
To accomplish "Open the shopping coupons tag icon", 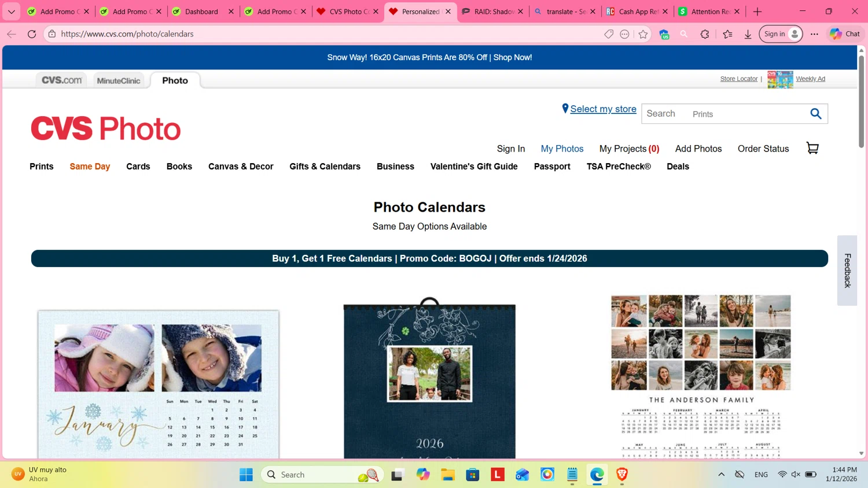I will (609, 34).
